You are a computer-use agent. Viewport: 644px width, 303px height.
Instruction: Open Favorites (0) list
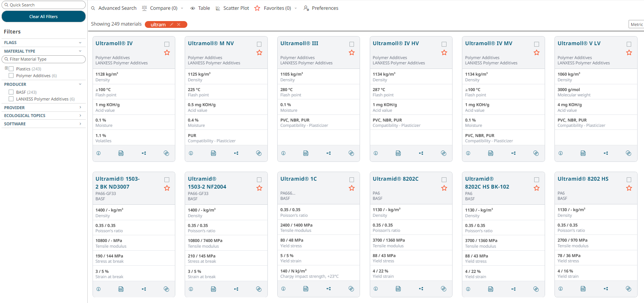click(x=273, y=8)
